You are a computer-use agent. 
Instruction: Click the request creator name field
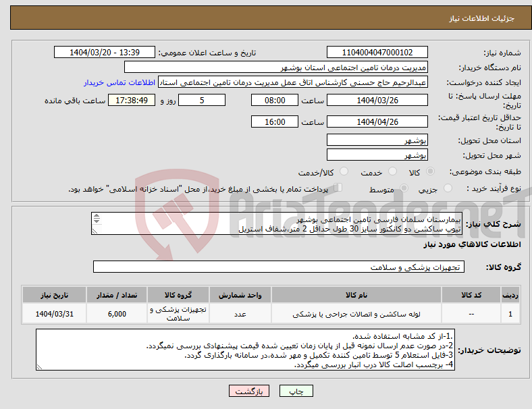[293, 82]
